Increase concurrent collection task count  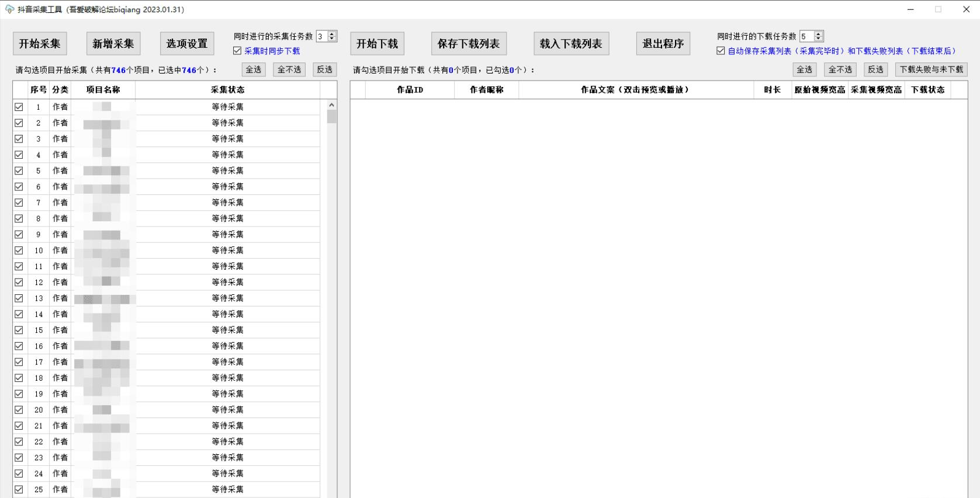pos(332,34)
